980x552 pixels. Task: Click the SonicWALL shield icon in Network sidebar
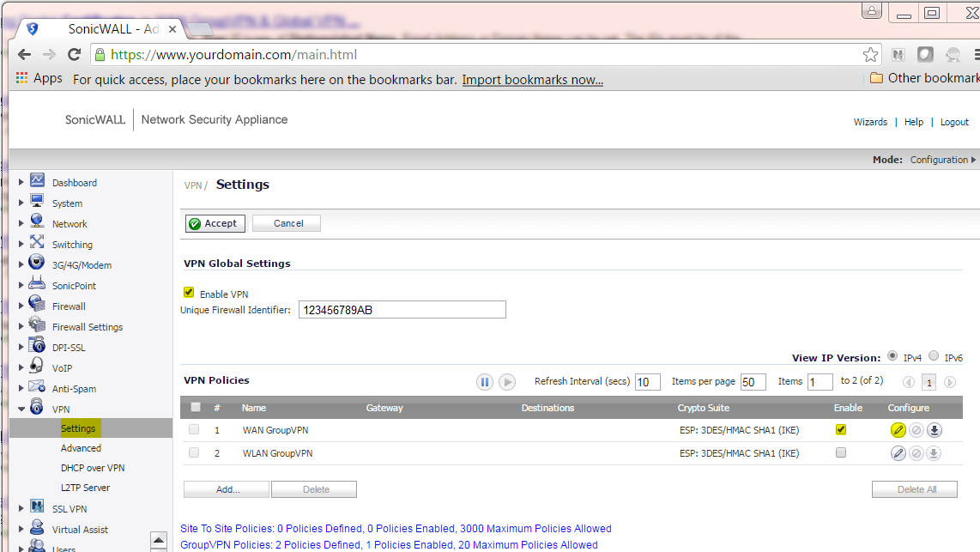(35, 223)
